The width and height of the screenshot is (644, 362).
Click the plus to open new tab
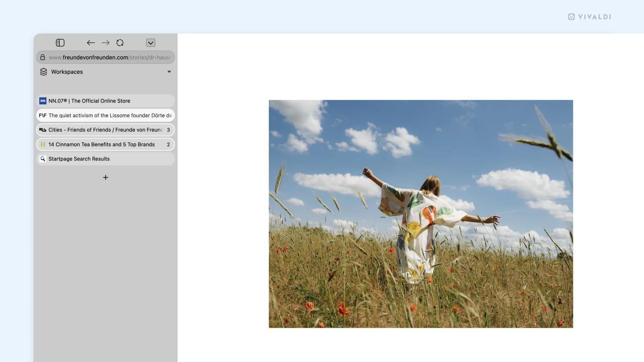click(105, 177)
